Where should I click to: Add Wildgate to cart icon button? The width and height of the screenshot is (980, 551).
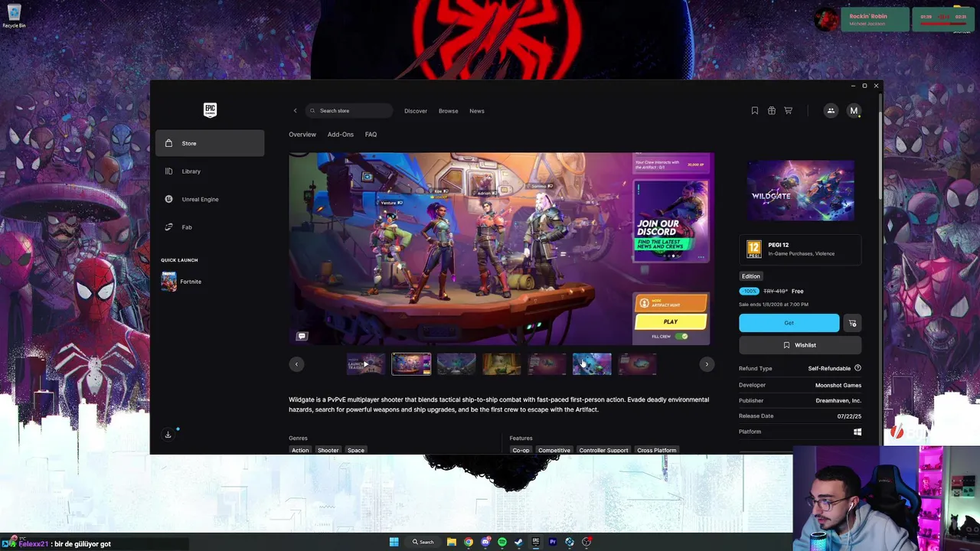[852, 323]
